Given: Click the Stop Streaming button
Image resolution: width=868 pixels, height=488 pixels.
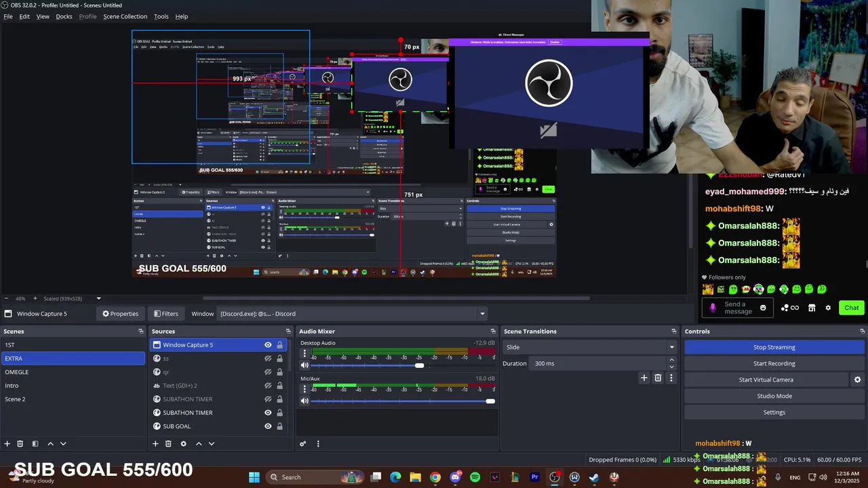Looking at the screenshot, I should coord(774,347).
